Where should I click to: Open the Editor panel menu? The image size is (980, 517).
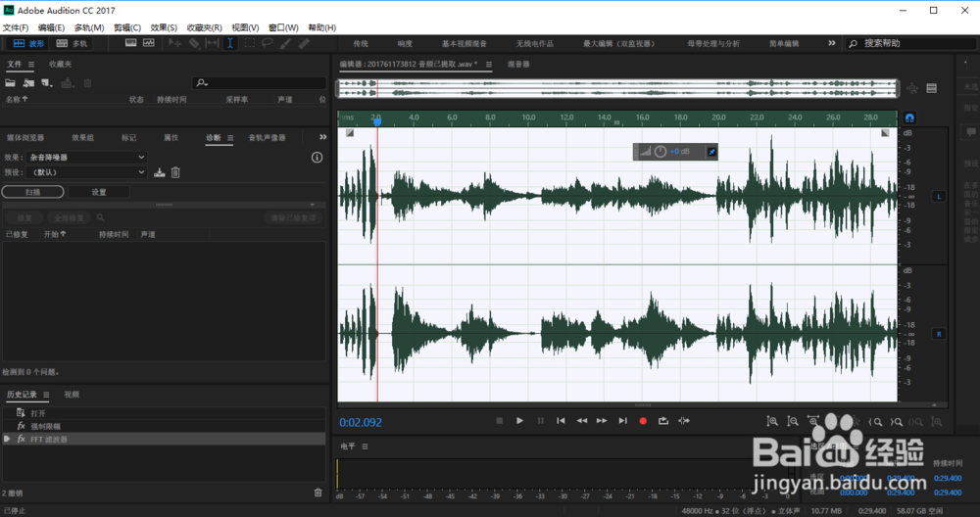(489, 65)
